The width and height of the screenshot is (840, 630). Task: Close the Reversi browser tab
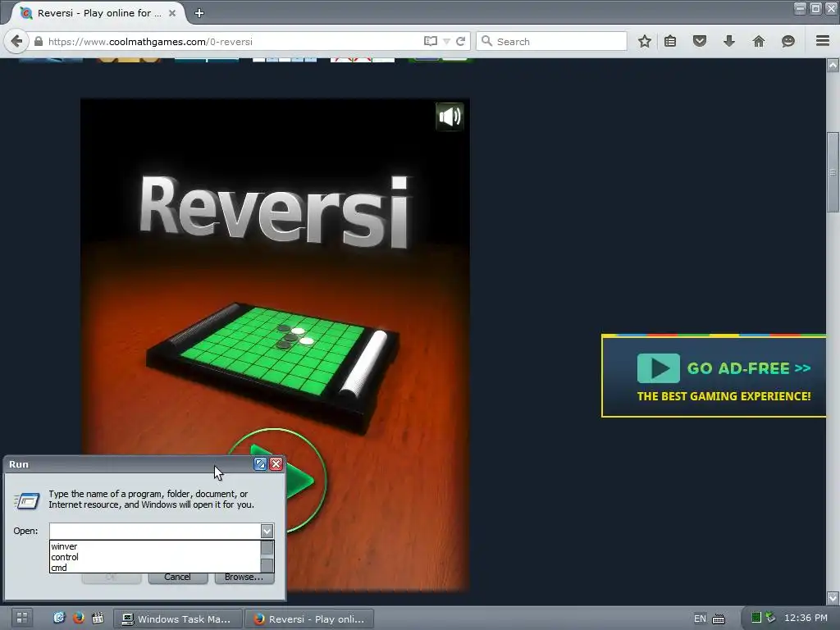click(172, 13)
